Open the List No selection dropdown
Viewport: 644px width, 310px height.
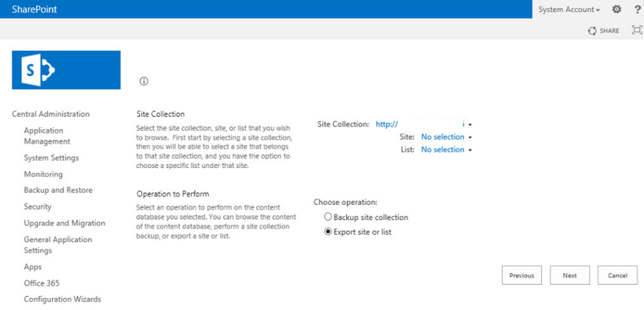[x=446, y=149]
